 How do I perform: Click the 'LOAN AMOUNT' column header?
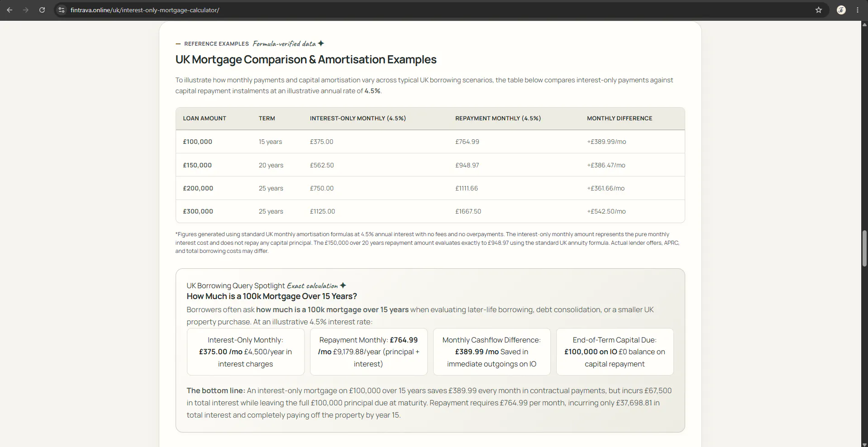coord(205,119)
